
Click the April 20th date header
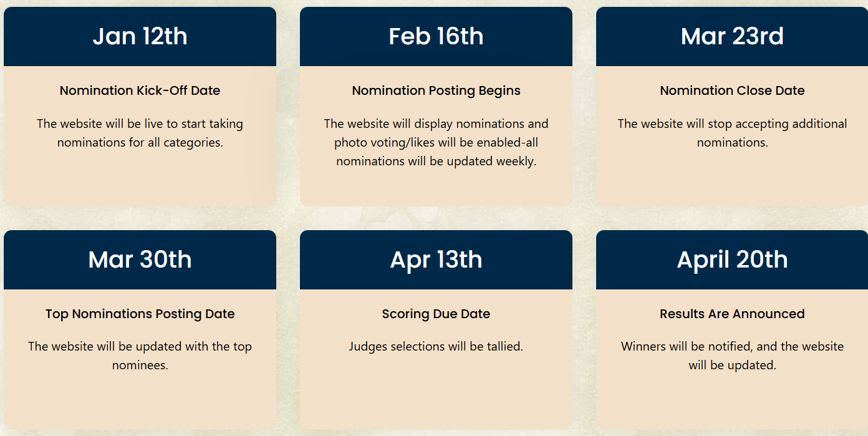[x=732, y=259]
